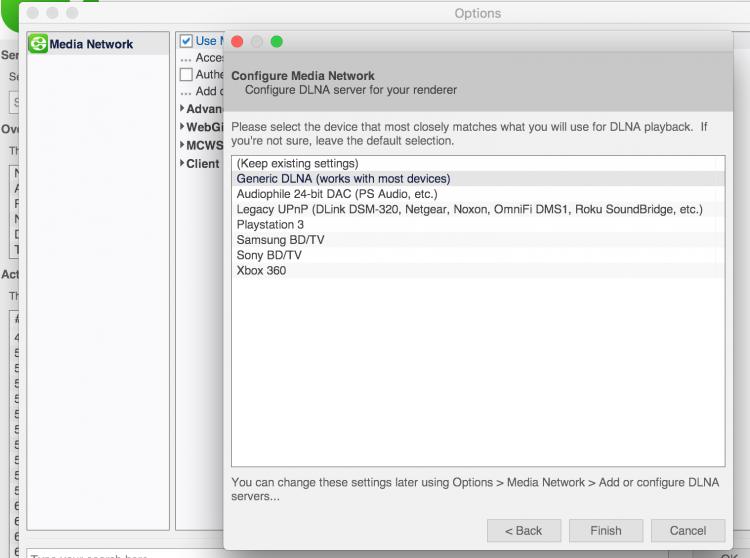Enable the Authentication checkbox

[186, 75]
